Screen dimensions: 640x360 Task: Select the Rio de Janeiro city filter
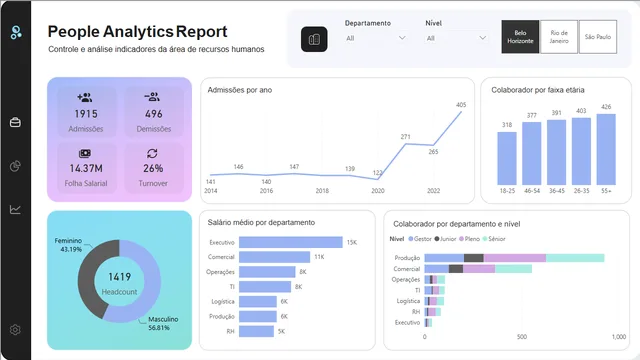tap(559, 37)
